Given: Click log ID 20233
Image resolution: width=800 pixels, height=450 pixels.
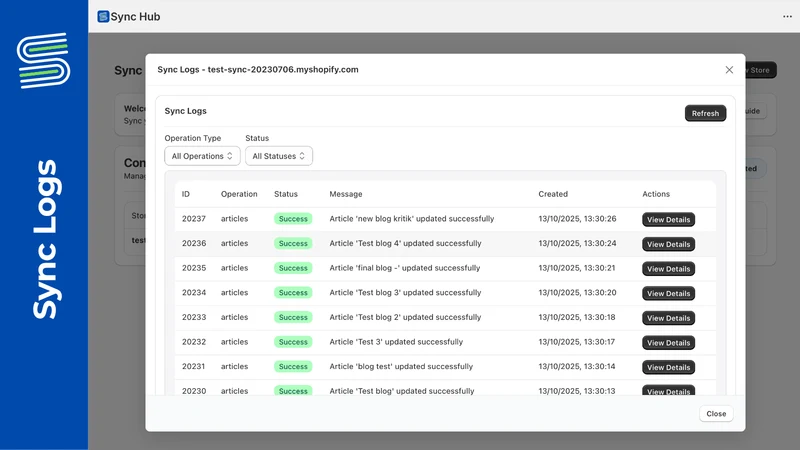Looking at the screenshot, I should tap(194, 317).
